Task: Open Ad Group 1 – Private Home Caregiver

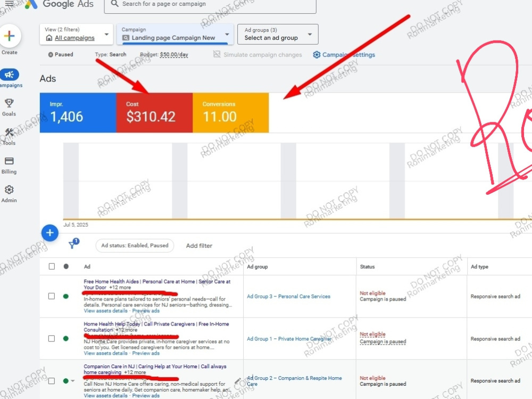Action: [x=289, y=338]
